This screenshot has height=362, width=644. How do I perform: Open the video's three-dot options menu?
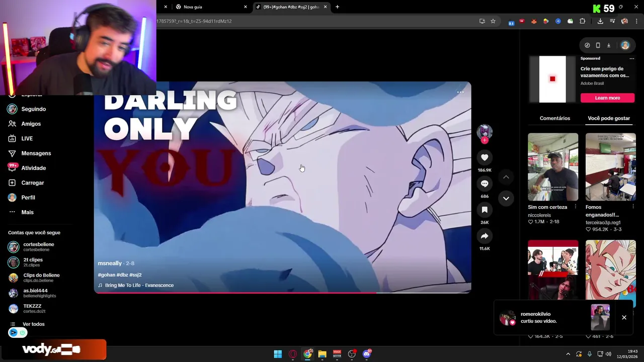point(460,92)
